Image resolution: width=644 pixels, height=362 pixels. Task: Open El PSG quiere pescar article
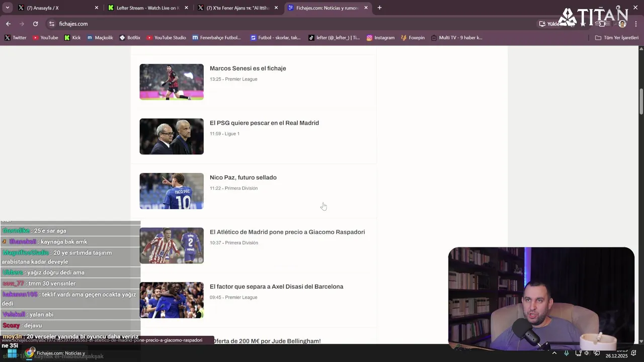pyautogui.click(x=264, y=123)
